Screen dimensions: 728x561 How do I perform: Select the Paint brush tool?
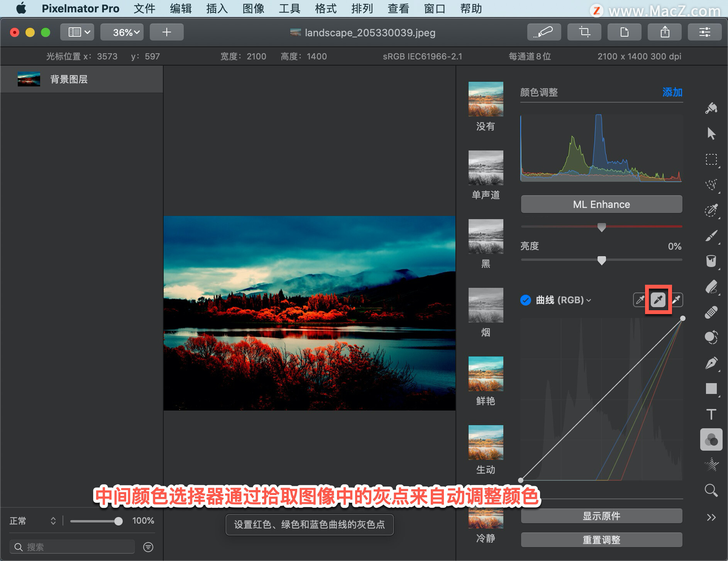[x=711, y=236]
